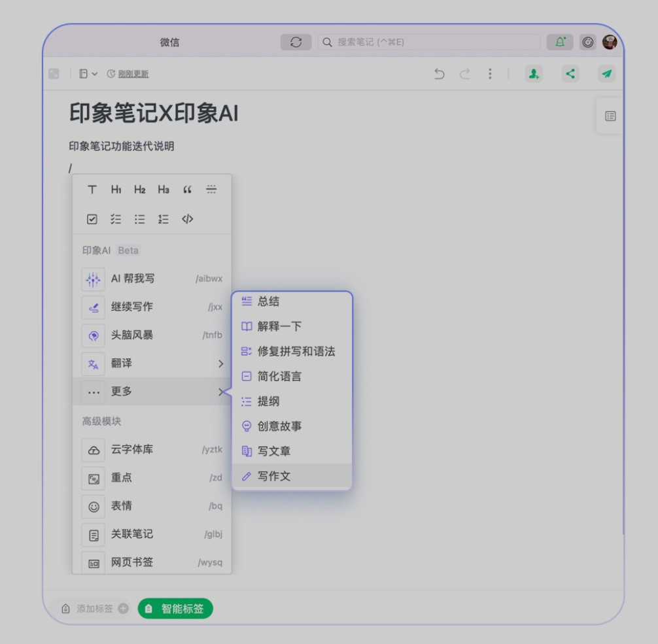
Task: Click the redo arrow
Action: click(x=464, y=74)
